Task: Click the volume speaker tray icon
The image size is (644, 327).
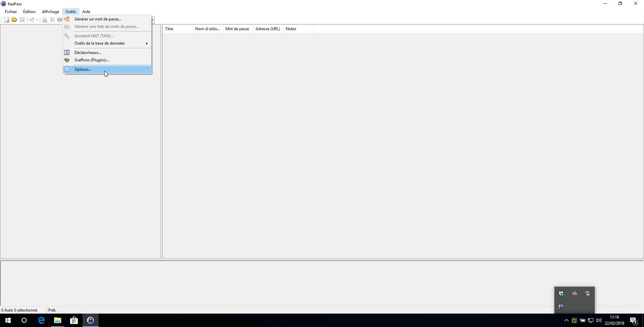Action: [x=599, y=320]
